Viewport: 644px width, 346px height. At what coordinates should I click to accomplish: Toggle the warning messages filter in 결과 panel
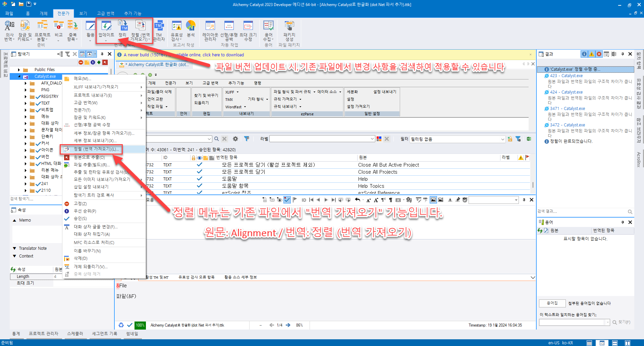pos(592,54)
